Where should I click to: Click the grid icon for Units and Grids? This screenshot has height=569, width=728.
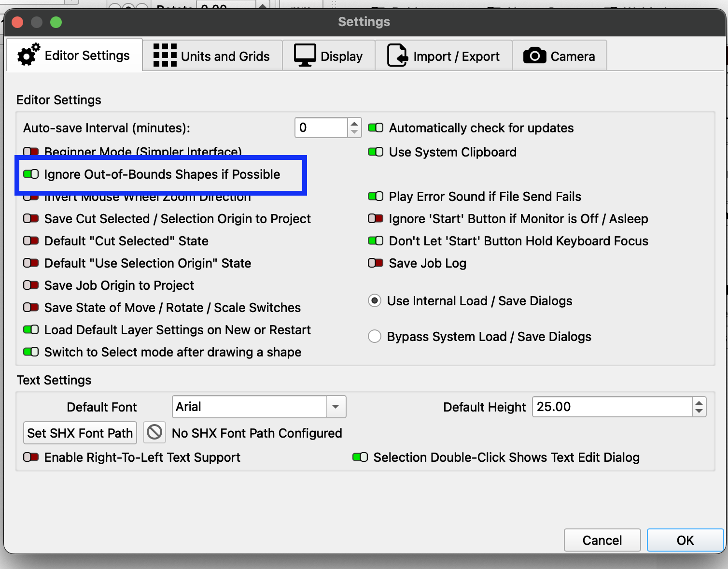[x=165, y=56]
